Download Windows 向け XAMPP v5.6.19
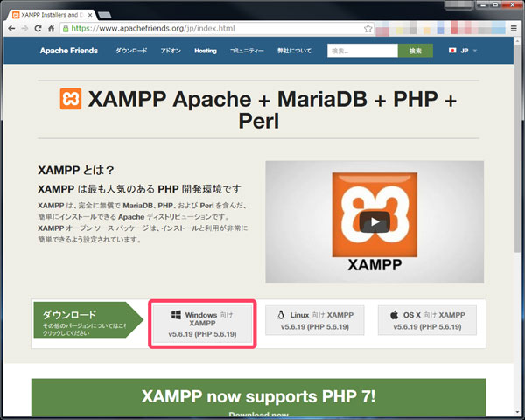 pyautogui.click(x=202, y=324)
